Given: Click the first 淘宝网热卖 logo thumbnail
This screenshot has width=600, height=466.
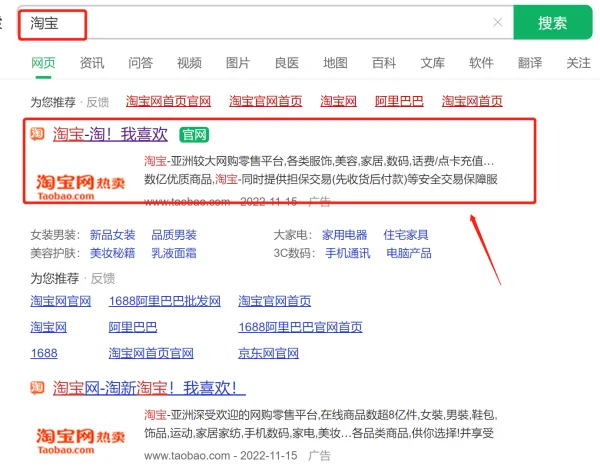Looking at the screenshot, I should 80,187.
